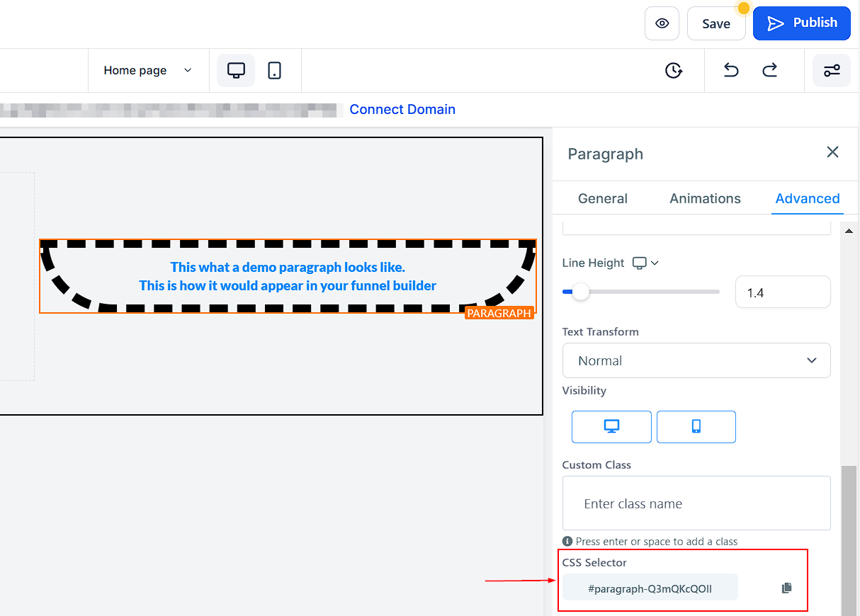The height and width of the screenshot is (616, 860).
Task: Expand Line Height device selector
Action: 646,263
